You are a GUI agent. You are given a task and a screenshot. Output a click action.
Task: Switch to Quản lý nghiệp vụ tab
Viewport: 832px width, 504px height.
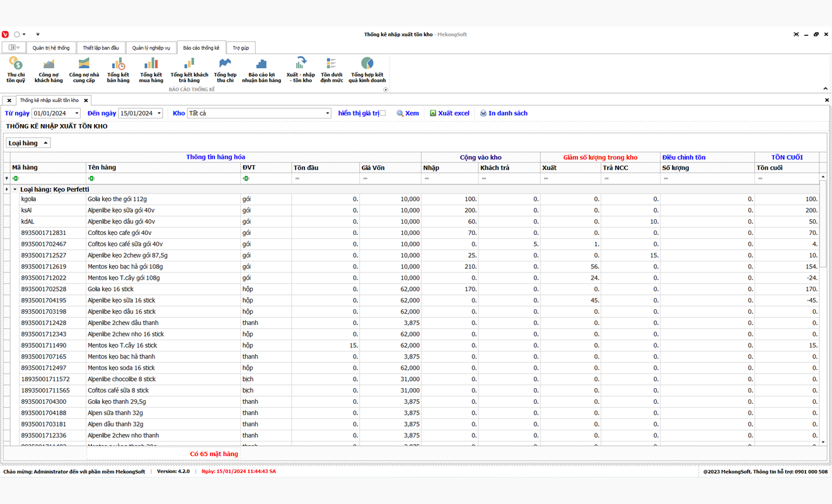151,48
